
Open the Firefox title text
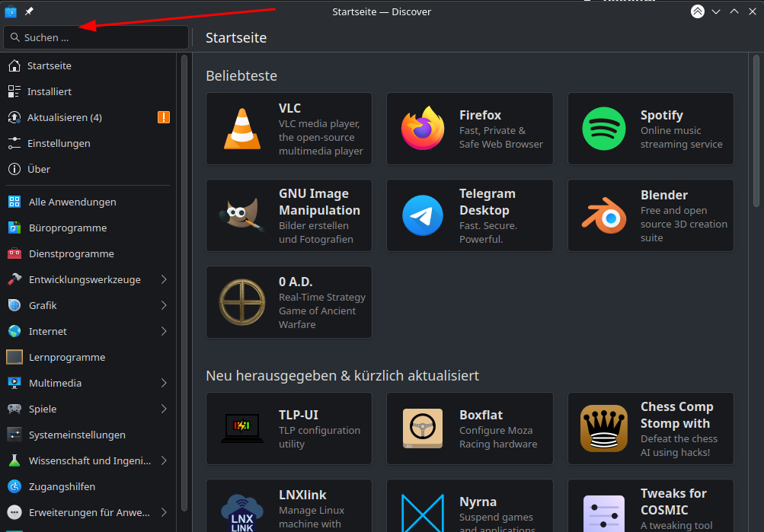click(x=480, y=115)
